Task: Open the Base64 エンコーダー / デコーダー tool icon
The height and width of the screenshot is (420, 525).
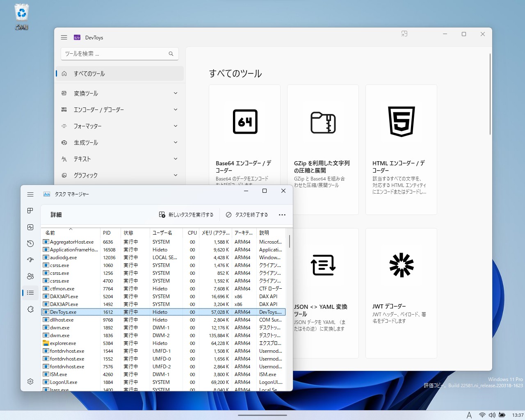Action: tap(244, 122)
